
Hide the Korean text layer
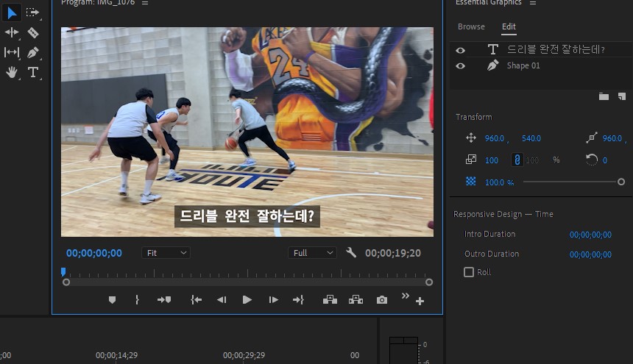460,51
